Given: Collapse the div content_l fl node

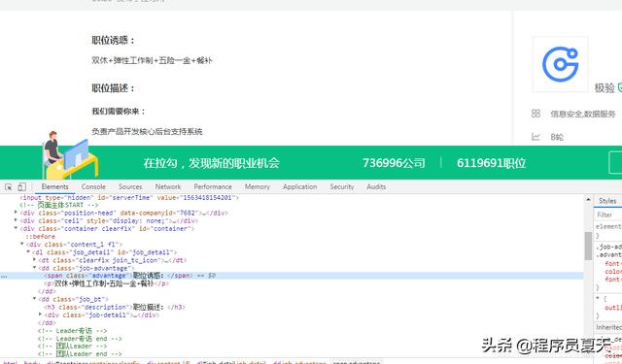Looking at the screenshot, I should [21, 244].
